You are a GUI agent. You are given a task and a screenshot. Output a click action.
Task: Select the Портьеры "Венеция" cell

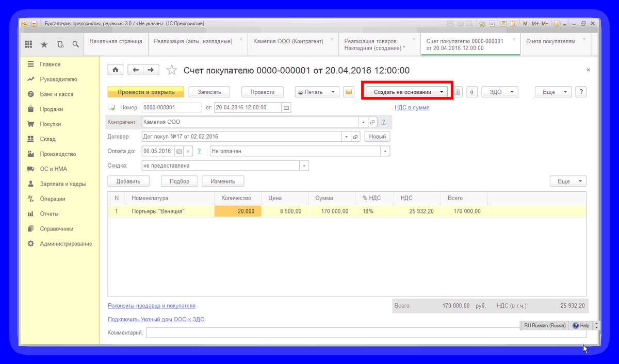click(170, 211)
